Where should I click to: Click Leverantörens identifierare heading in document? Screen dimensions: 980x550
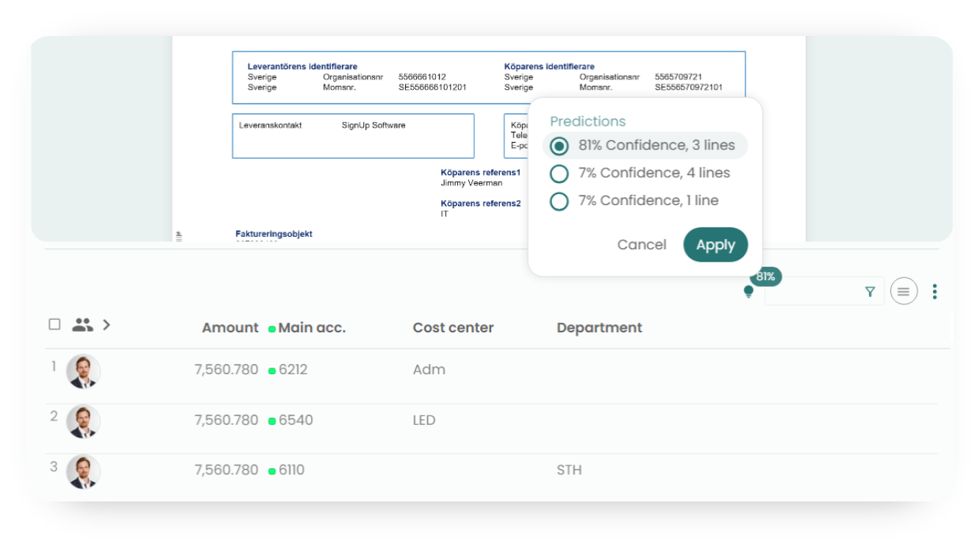302,67
